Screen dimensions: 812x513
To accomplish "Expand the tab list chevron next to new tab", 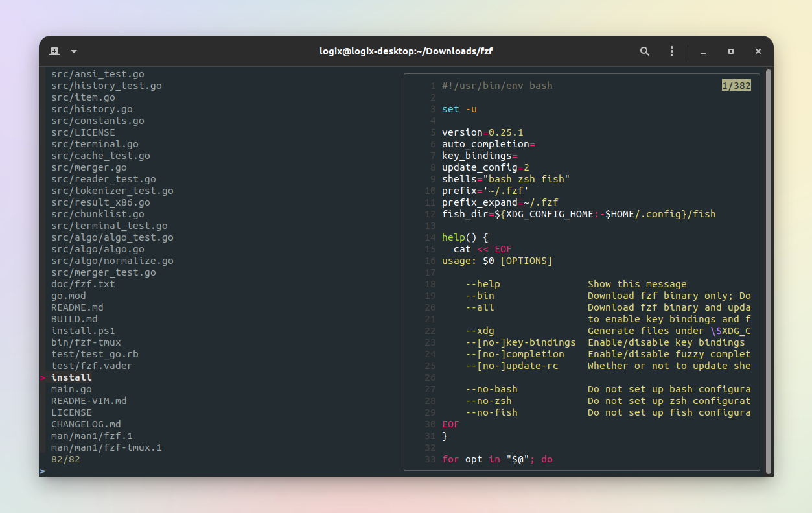I will [x=73, y=51].
